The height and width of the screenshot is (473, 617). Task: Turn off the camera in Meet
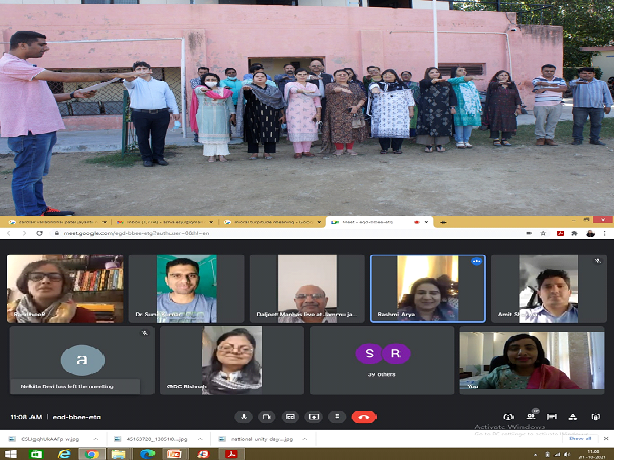pos(267,416)
